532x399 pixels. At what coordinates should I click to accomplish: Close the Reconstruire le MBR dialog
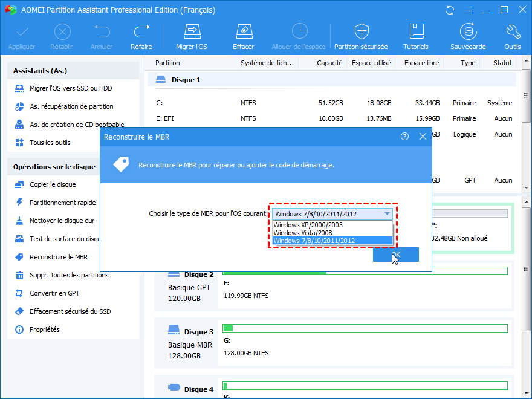(x=423, y=137)
